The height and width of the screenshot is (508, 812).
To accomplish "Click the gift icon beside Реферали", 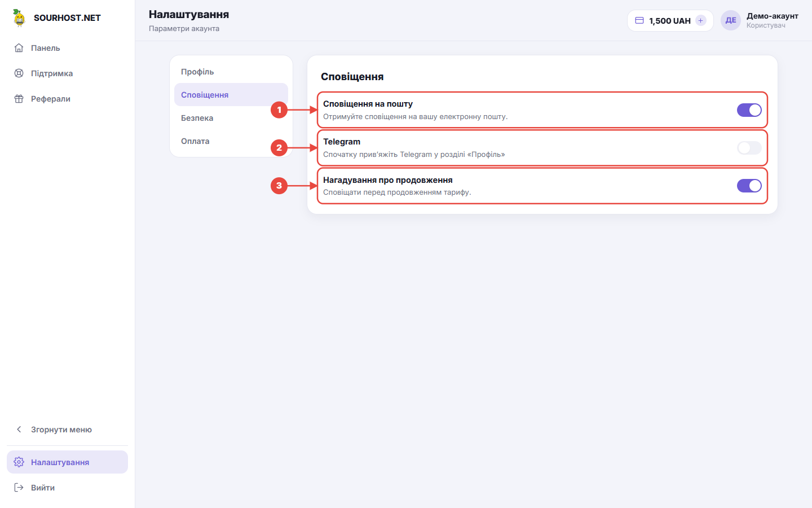I will (19, 99).
